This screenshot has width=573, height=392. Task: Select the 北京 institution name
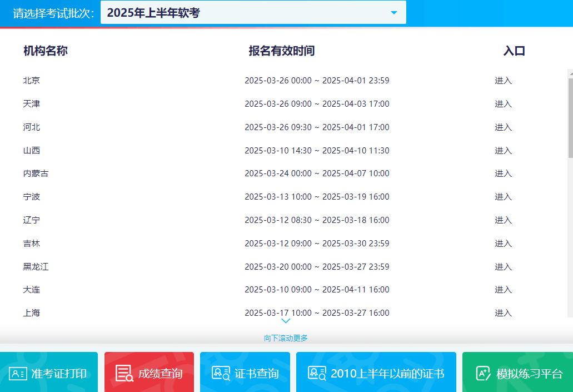[x=32, y=81]
